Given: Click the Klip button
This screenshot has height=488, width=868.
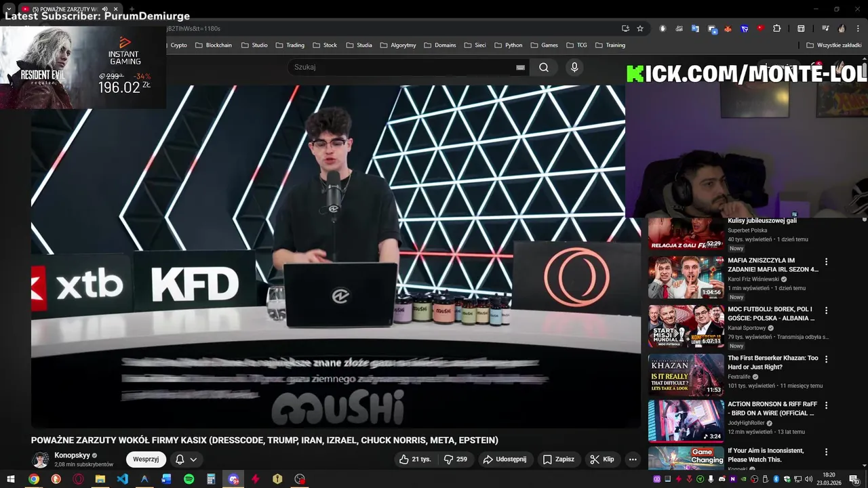Looking at the screenshot, I should coord(602,459).
